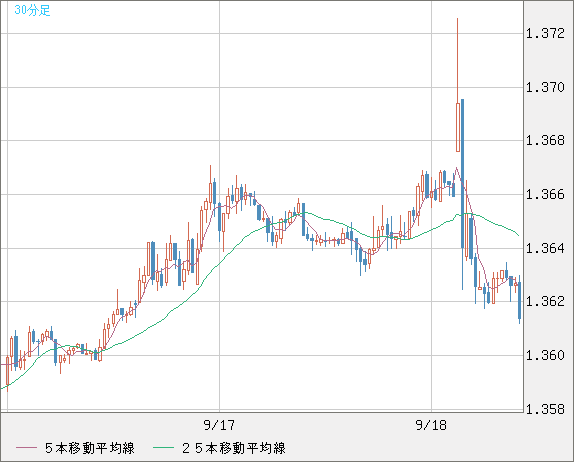Click the 9/17 date label
Screen dimensions: 574x462
click(x=219, y=425)
